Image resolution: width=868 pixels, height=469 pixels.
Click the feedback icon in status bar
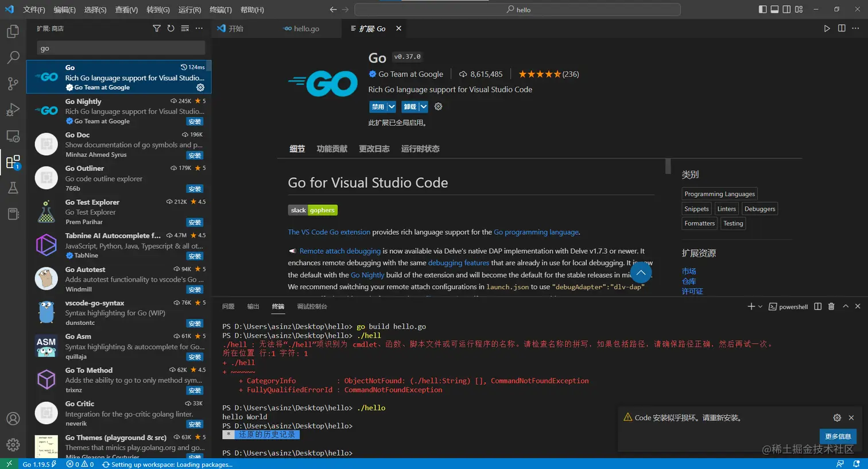[x=840, y=464]
